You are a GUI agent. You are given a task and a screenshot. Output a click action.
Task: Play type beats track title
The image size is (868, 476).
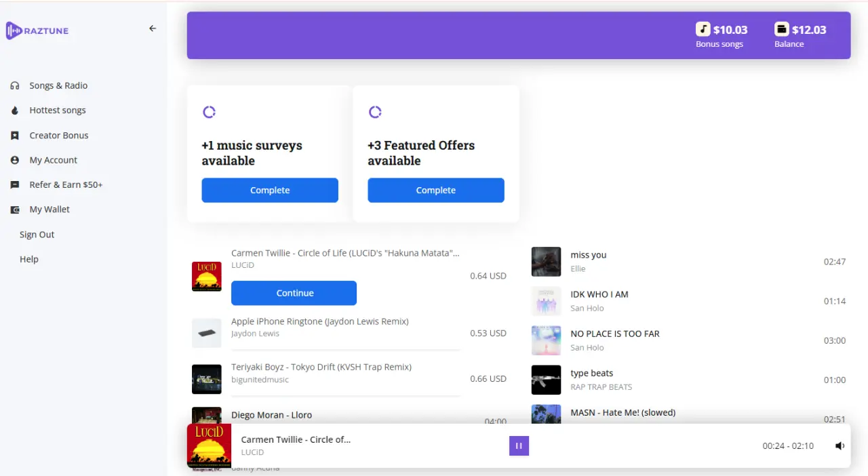(592, 373)
